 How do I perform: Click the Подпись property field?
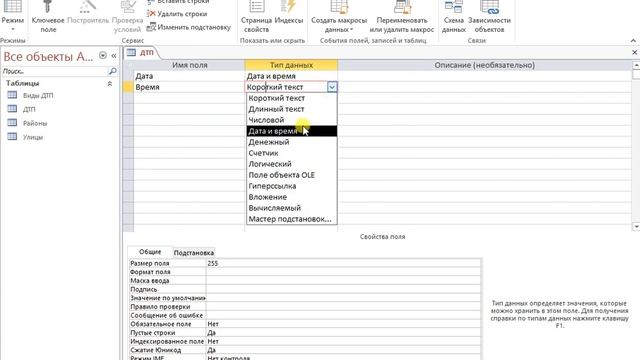pyautogui.click(x=343, y=289)
